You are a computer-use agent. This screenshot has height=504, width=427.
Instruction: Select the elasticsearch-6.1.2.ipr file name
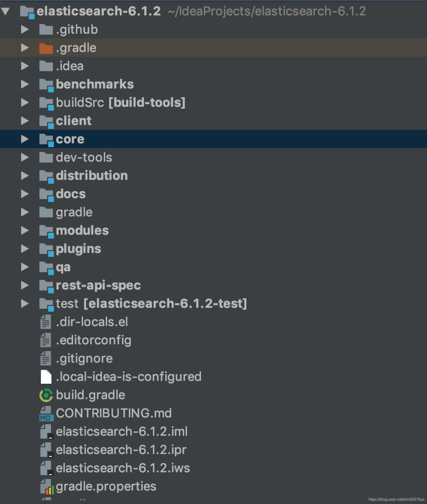pos(121,450)
